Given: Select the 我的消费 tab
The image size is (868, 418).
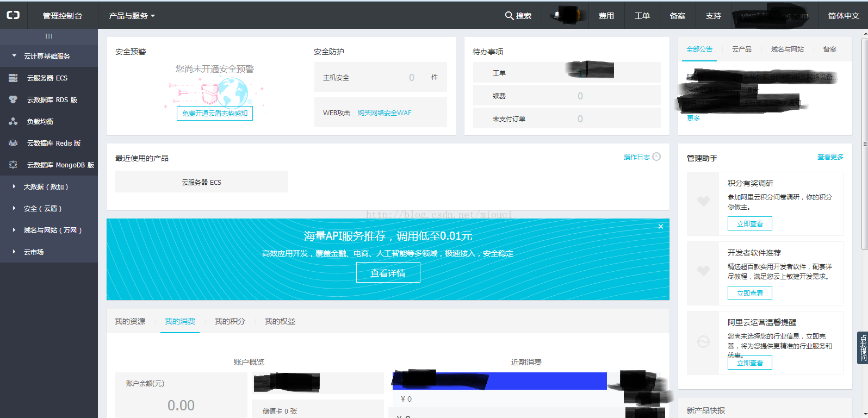Looking at the screenshot, I should [x=180, y=321].
